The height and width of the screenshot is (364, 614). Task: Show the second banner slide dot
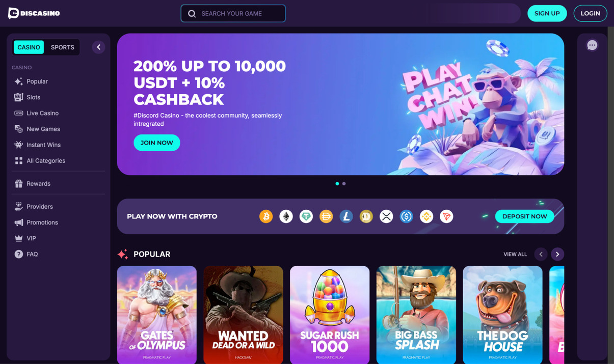(x=344, y=184)
